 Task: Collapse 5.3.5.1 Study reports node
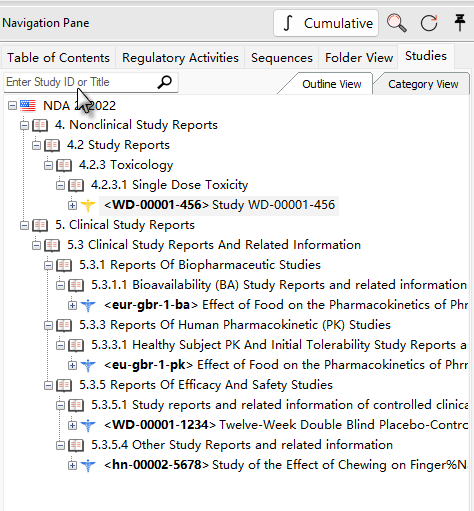click(x=60, y=405)
